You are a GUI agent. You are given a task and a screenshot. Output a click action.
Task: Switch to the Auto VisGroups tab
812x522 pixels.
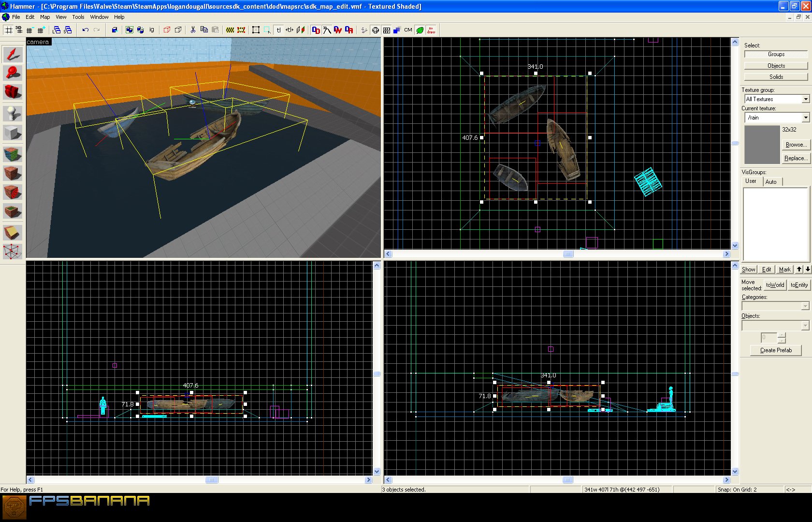click(771, 181)
